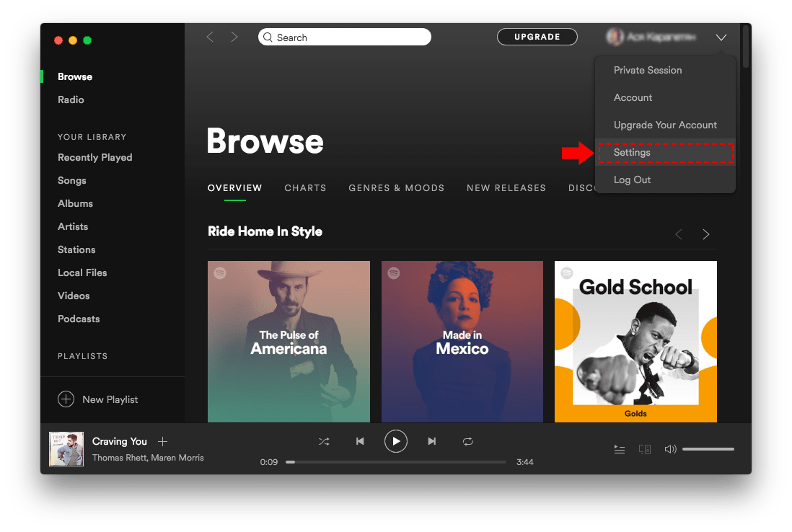
Task: Click the 0:09 elapsed time text
Action: point(269,462)
